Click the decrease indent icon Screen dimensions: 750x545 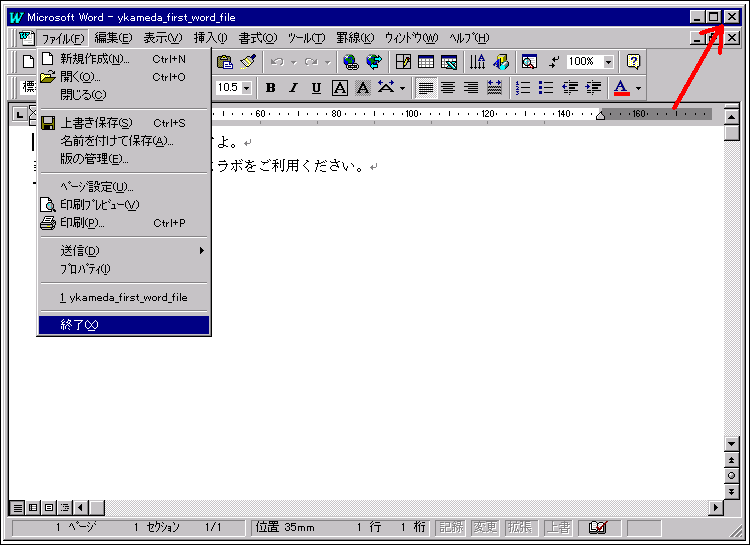click(x=569, y=88)
